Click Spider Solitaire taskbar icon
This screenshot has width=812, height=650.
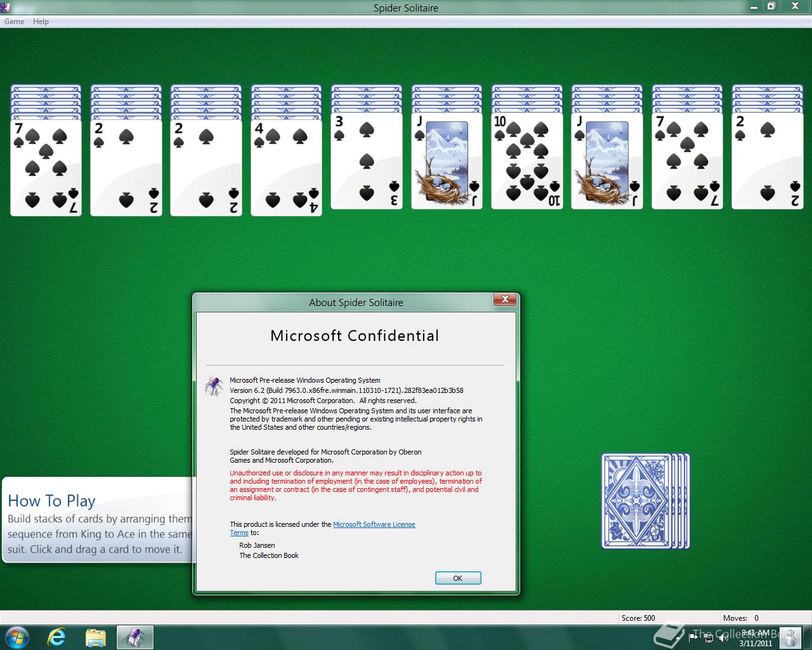click(134, 637)
